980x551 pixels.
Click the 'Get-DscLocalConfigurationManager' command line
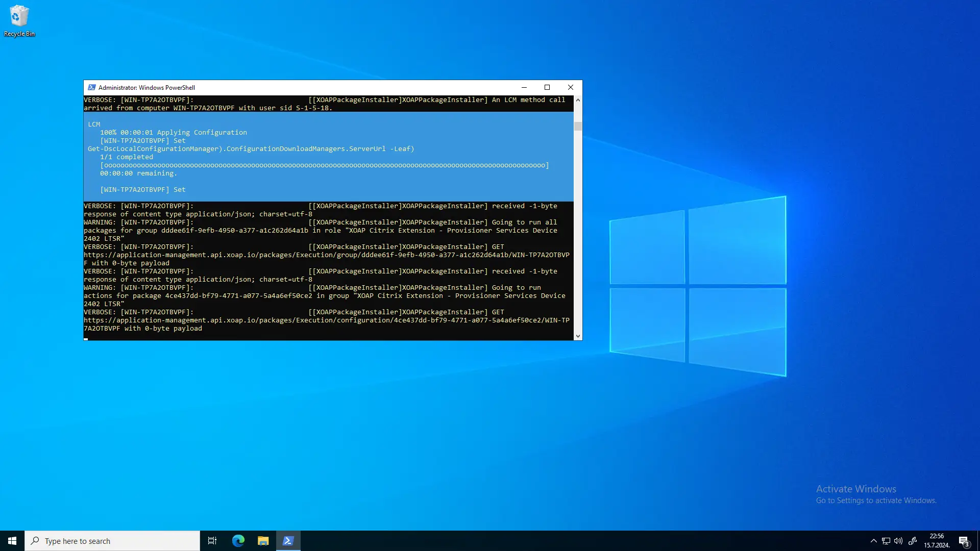[251, 149]
